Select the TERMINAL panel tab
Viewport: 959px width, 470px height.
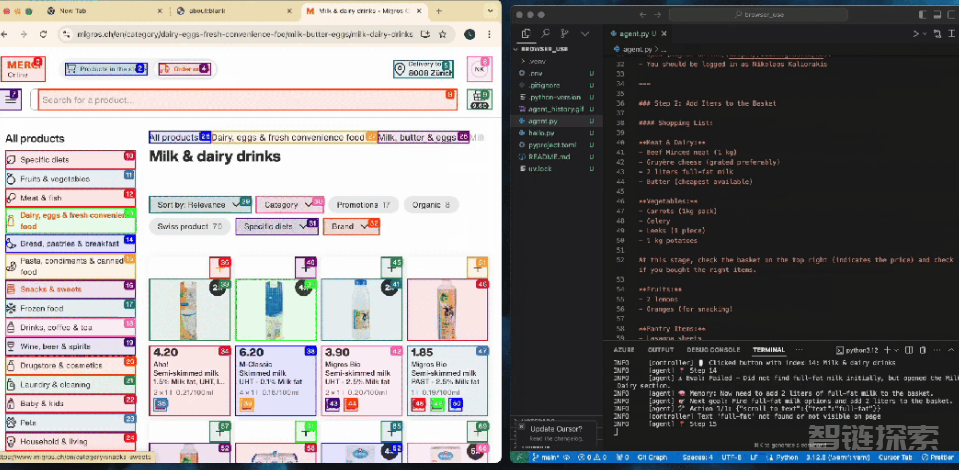point(769,350)
